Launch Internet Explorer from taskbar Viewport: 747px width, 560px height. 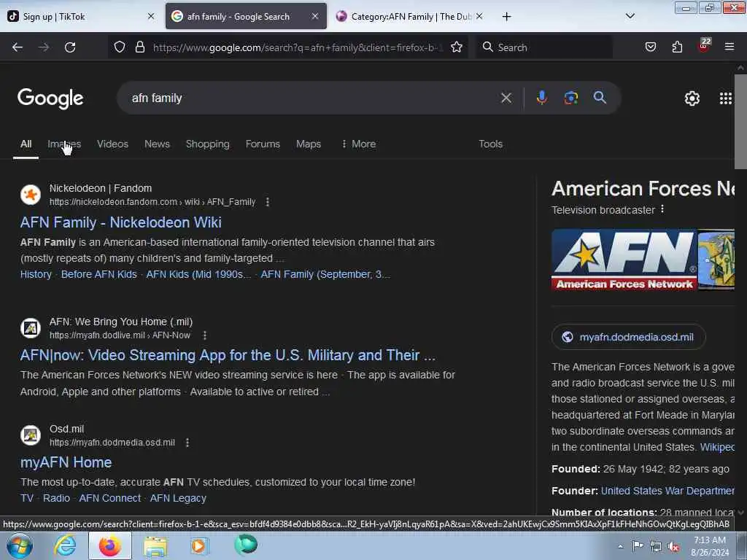coord(65,545)
